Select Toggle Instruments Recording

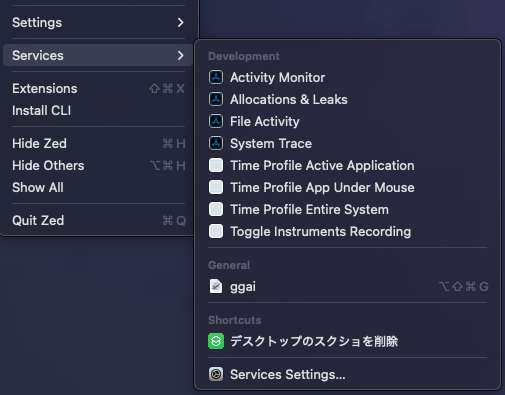click(348, 231)
